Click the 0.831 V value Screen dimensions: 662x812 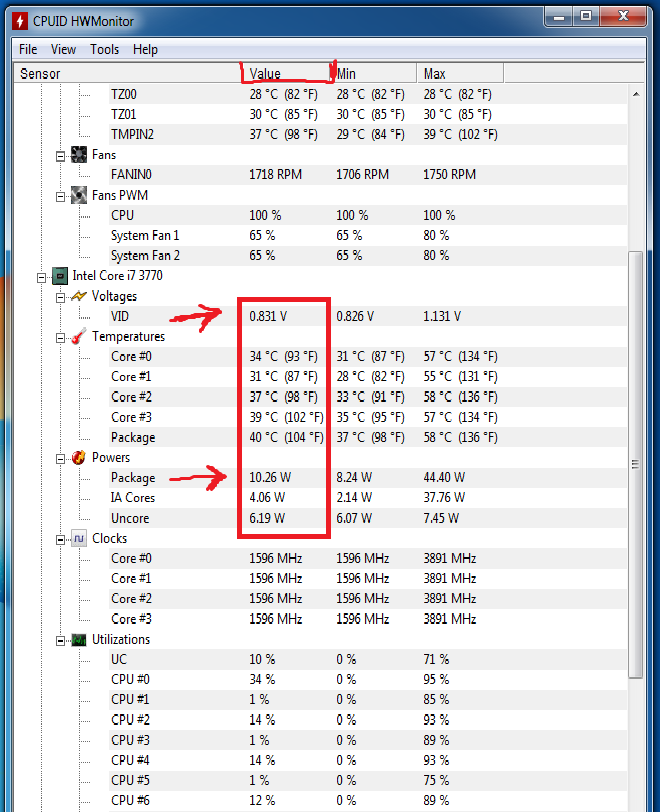click(268, 316)
